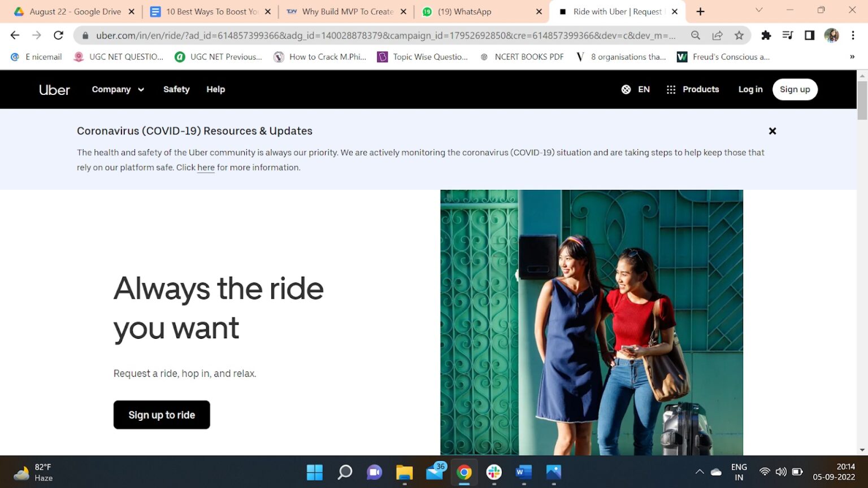The image size is (868, 488).
Task: Click the share page icon in address bar
Action: click(x=717, y=36)
